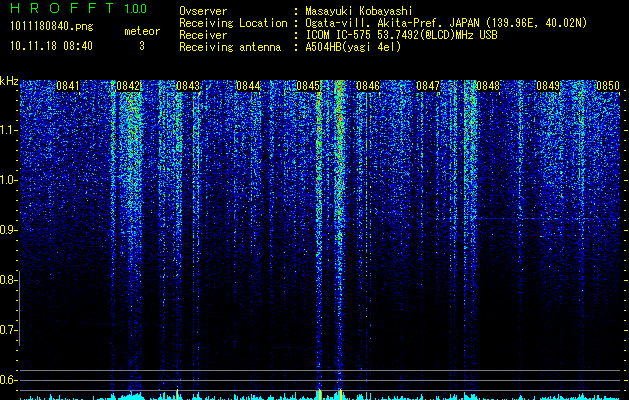Click the Receiving Location label
The image size is (629, 400).
pos(233,23)
